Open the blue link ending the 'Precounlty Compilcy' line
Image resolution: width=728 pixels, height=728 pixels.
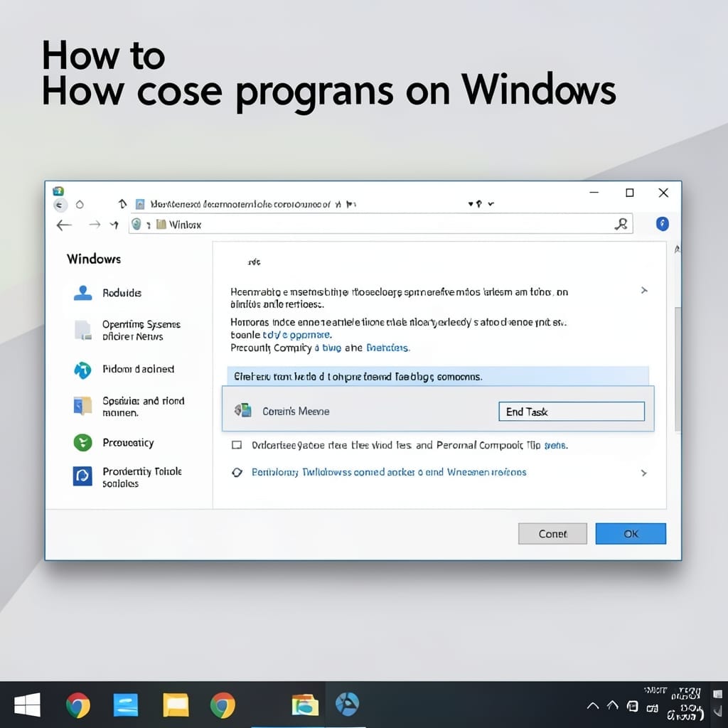coord(388,348)
